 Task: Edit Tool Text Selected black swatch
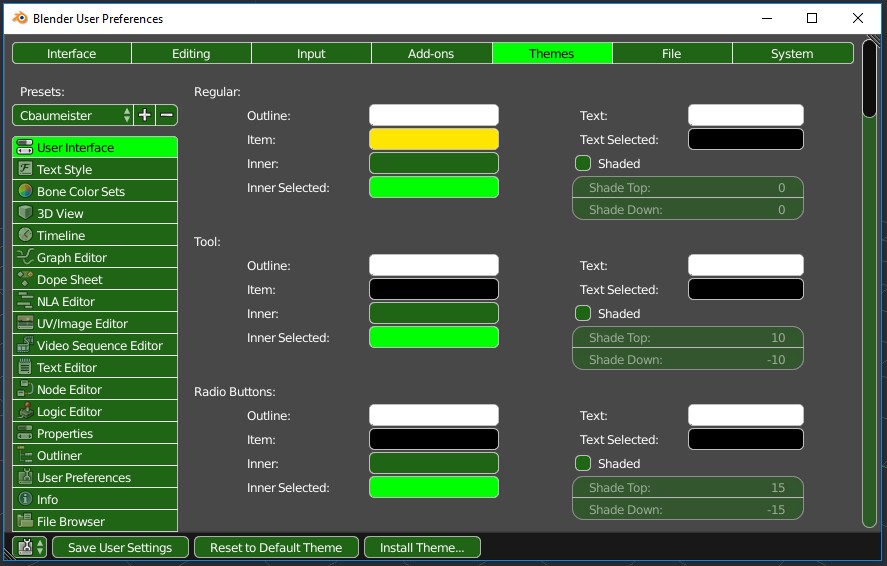[x=746, y=289]
